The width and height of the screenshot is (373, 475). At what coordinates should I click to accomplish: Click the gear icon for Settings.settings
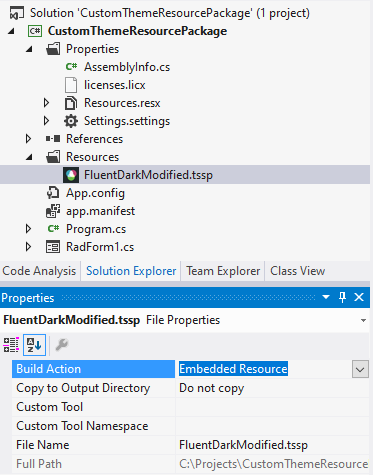point(71,121)
